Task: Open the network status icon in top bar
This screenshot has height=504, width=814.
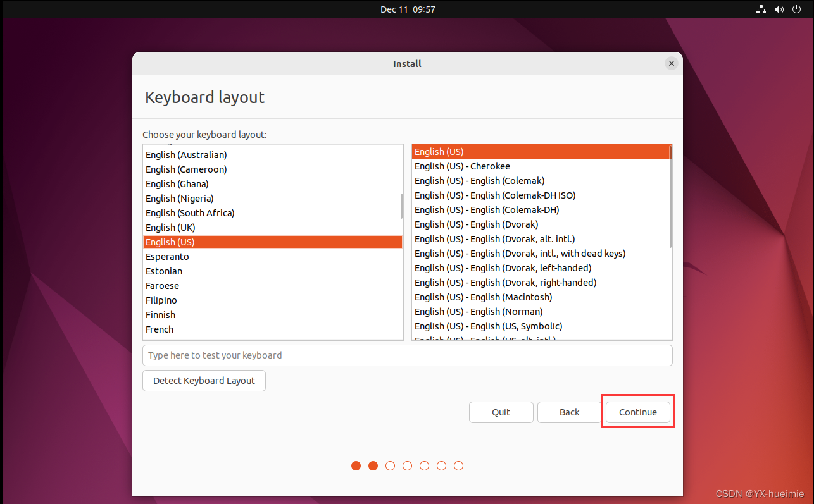Action: tap(761, 9)
